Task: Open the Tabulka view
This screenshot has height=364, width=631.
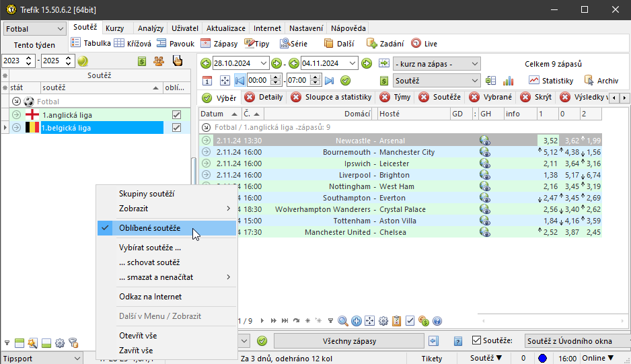Action: (91, 44)
